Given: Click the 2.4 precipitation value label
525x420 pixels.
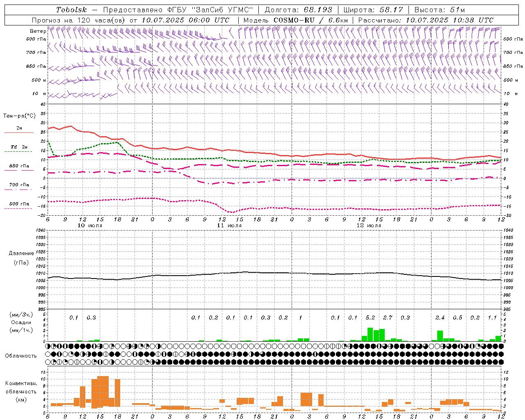Looking at the screenshot, I should 440,317.
